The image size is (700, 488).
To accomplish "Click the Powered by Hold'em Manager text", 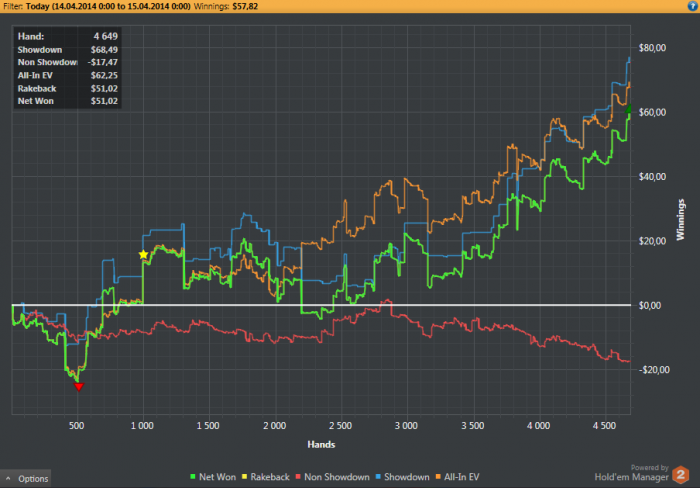I will pos(631,473).
